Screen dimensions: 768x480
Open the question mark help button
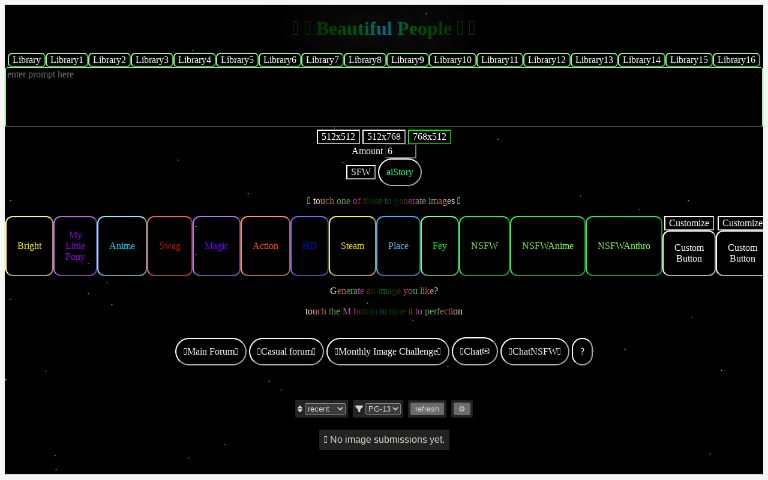pyautogui.click(x=582, y=352)
